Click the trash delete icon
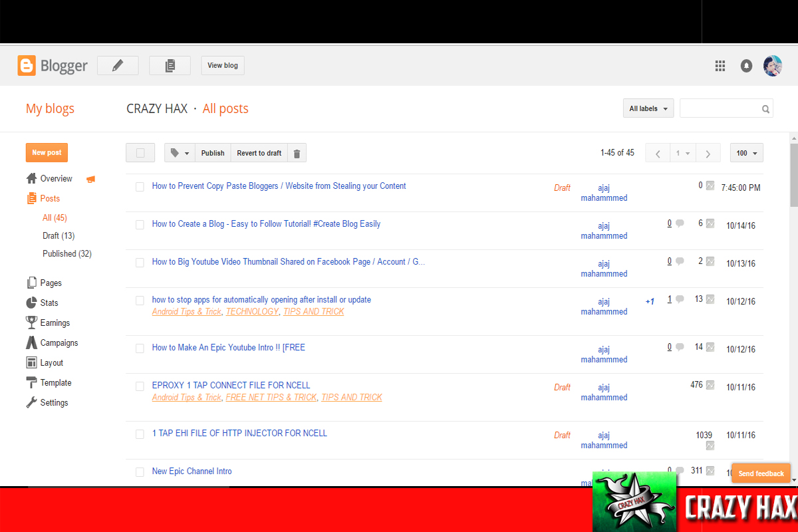This screenshot has height=532, width=798. pos(297,153)
